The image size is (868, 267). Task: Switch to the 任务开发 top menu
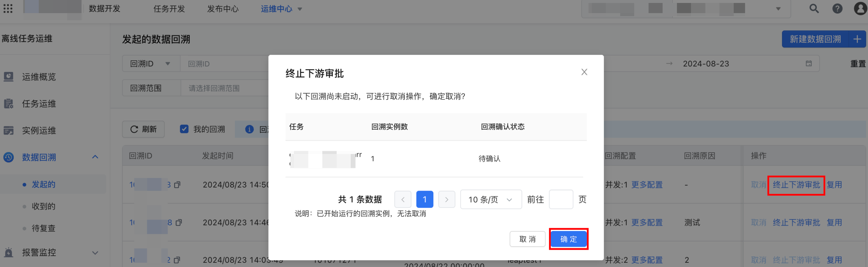(x=169, y=9)
